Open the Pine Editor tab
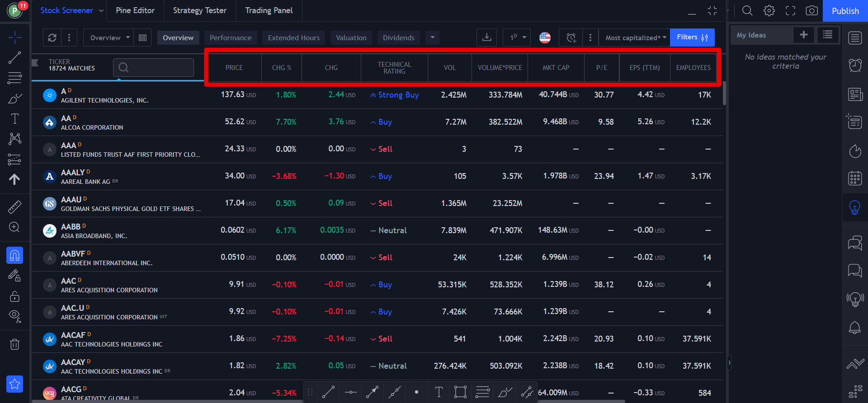This screenshot has width=868, height=403. [135, 10]
